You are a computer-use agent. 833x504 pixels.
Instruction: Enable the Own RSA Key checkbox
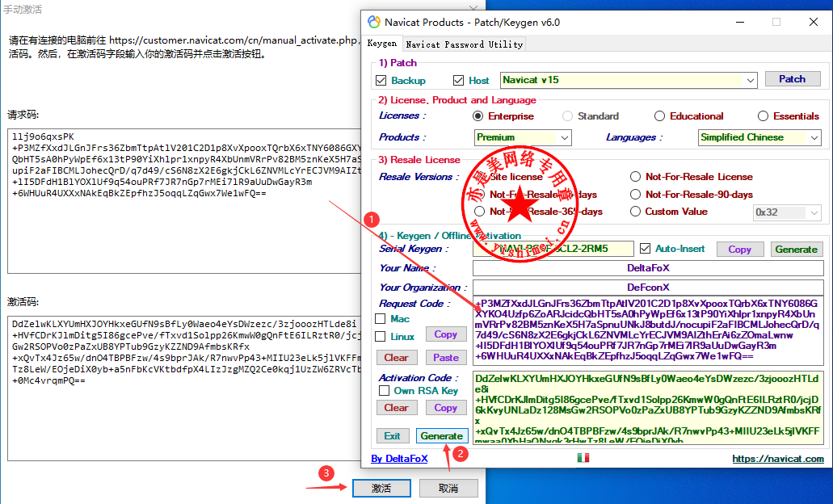pos(384,390)
